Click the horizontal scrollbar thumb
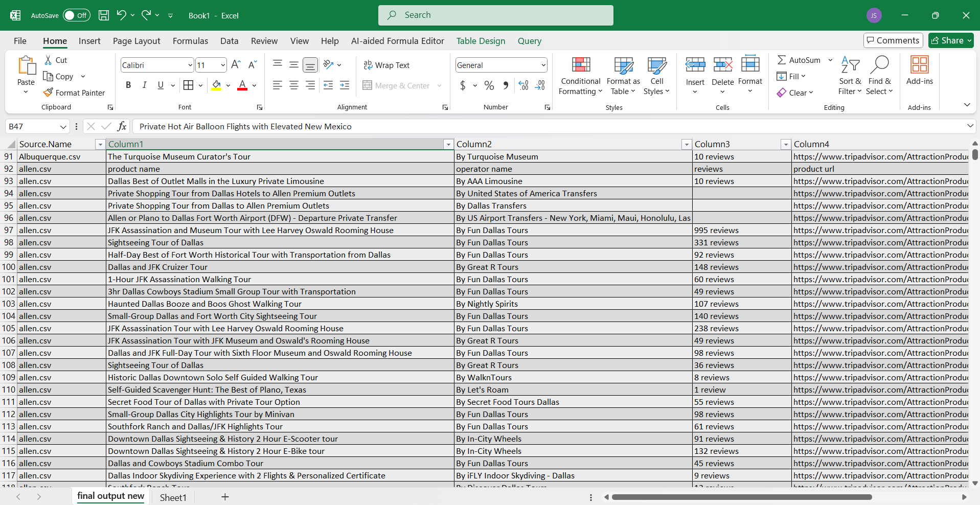 (742, 497)
